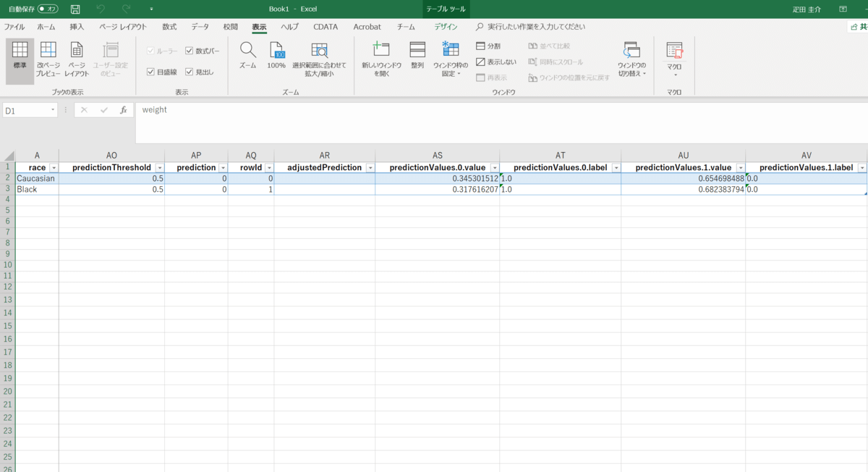Hide the window with 表示しない

[x=496, y=62]
